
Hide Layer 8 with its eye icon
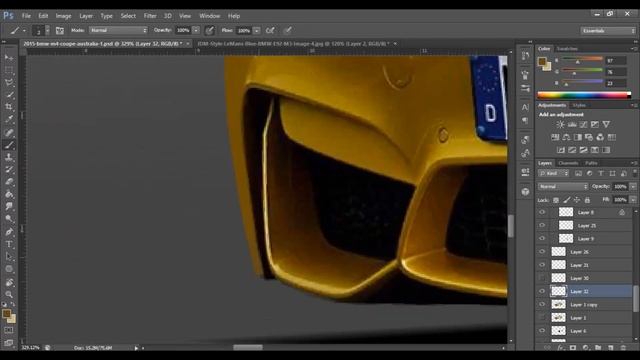click(542, 212)
